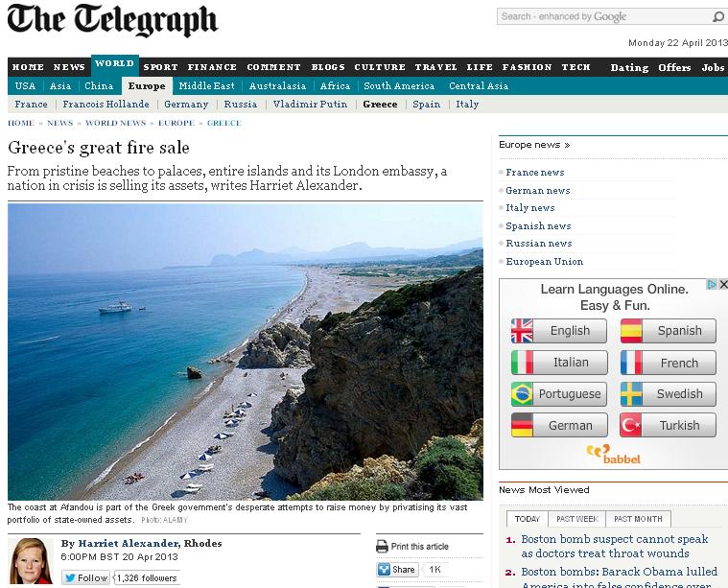Click the Twitter Share icon button
This screenshot has height=588, width=728.
(x=397, y=570)
